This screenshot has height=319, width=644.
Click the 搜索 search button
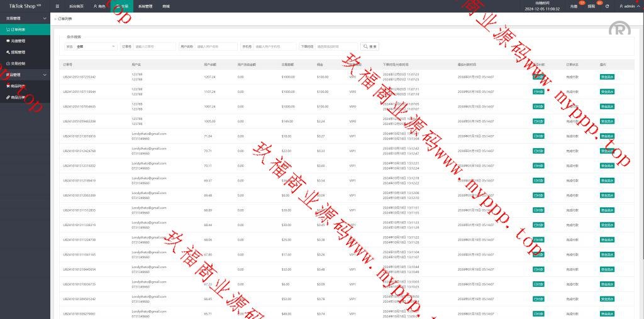pyautogui.click(x=370, y=46)
